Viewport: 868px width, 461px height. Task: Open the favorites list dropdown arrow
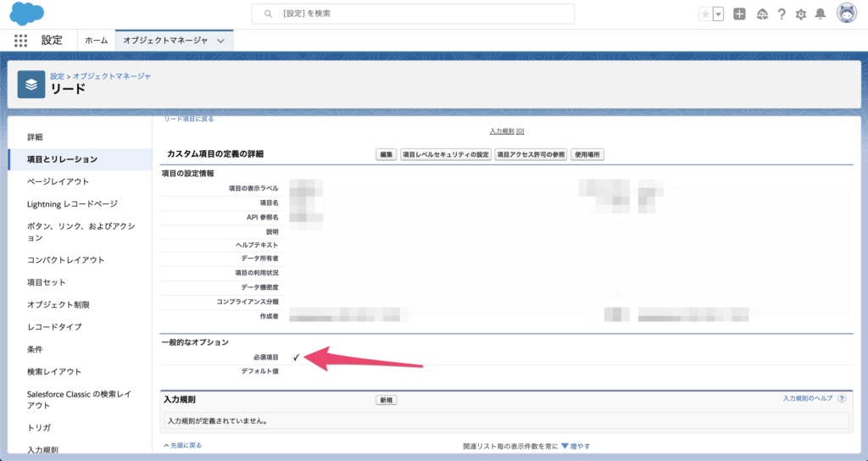[719, 14]
